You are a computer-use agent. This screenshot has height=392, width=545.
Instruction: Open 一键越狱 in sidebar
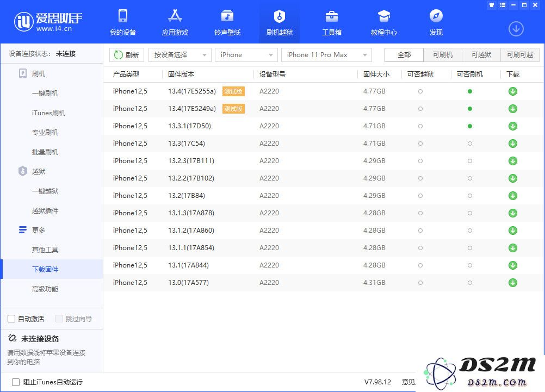click(x=45, y=191)
